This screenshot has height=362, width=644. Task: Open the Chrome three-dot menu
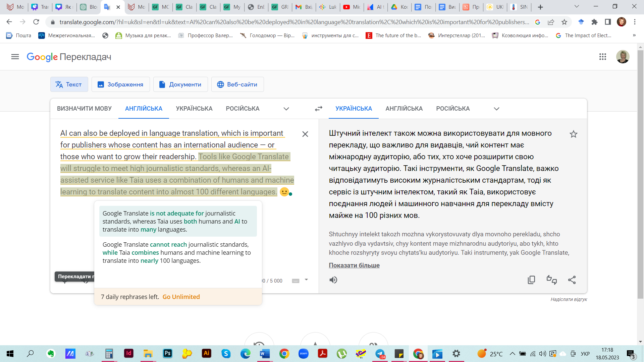635,22
